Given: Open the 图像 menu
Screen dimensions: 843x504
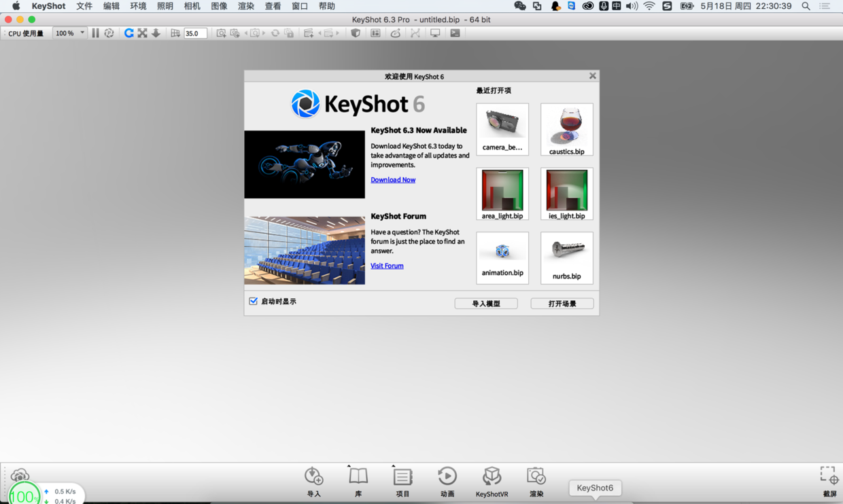Looking at the screenshot, I should (219, 6).
